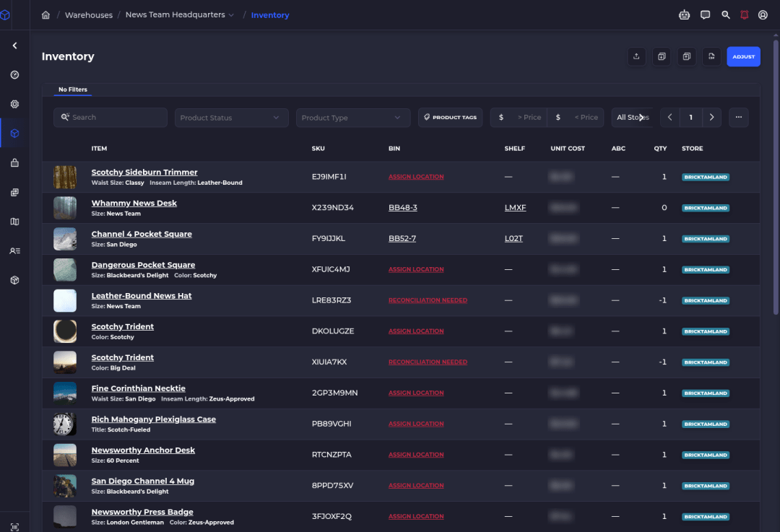
Task: Select the inventory cube icon in sidebar
Action: (15, 134)
